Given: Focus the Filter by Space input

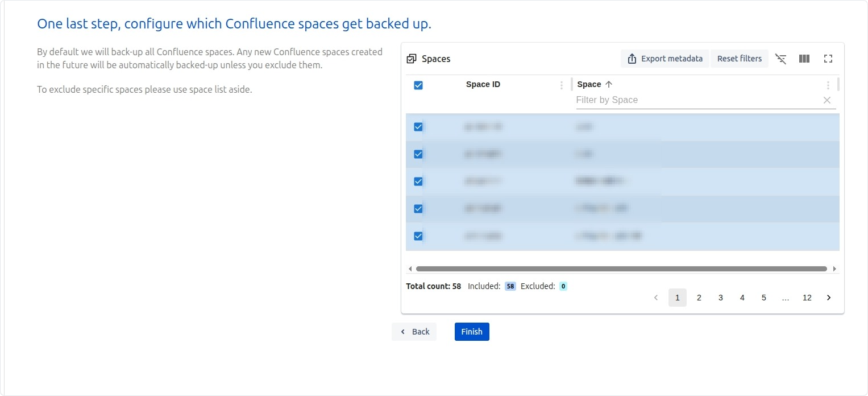Looking at the screenshot, I should (696, 100).
